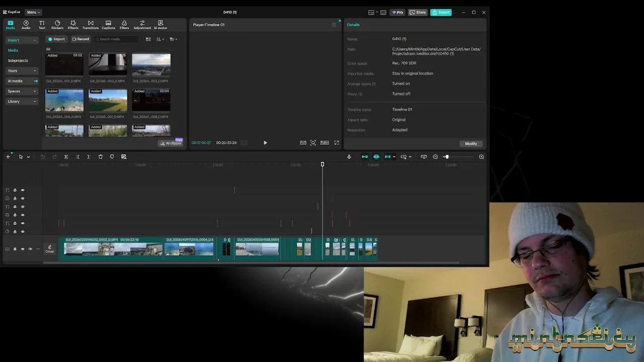Switch media view to grid layout icon

[148, 39]
